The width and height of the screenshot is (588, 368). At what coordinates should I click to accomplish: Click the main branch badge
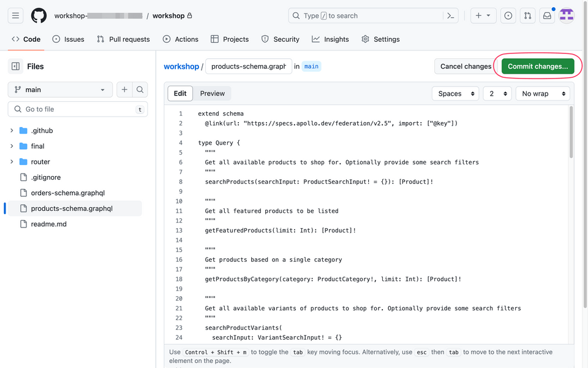point(311,66)
